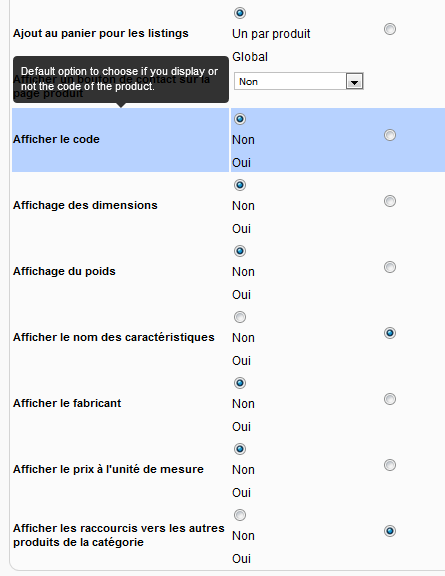Screen dimensions: 445x576
Task: Click the "Afficher le fabricant" setting label
Action: click(67, 403)
